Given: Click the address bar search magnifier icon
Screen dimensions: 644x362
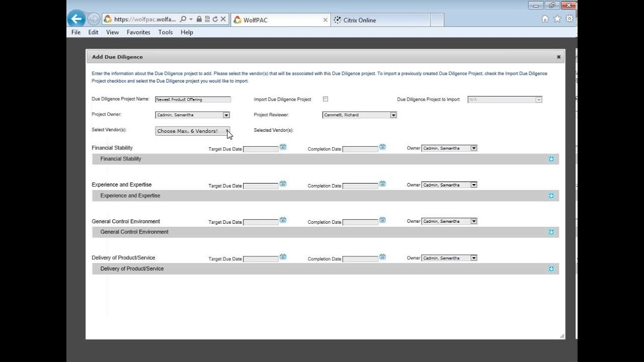Looking at the screenshot, I should (183, 19).
